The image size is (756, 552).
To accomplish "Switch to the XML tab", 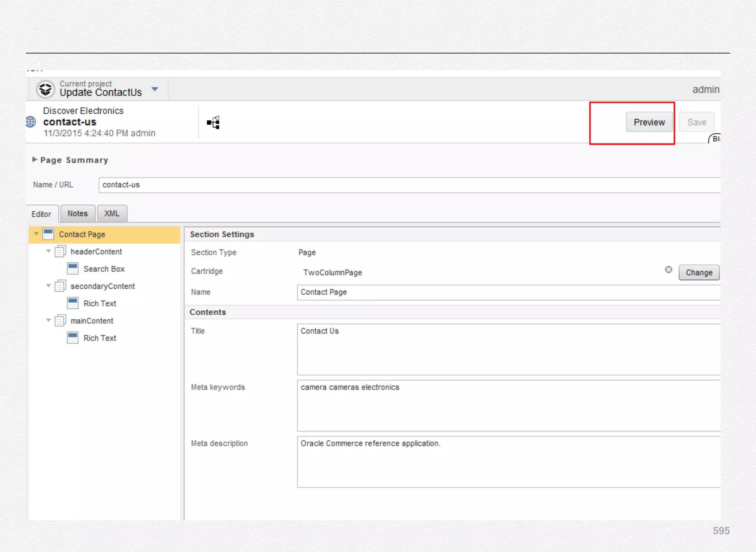I will coord(111,214).
